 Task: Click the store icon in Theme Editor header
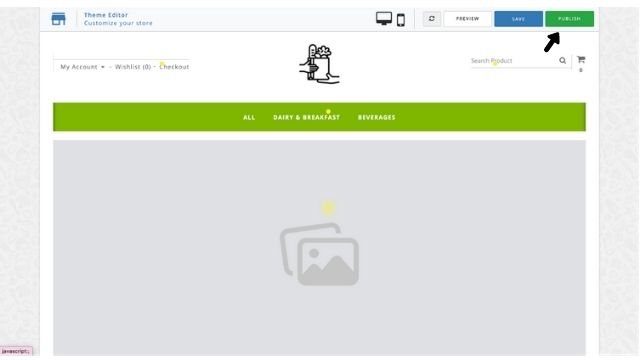point(58,19)
